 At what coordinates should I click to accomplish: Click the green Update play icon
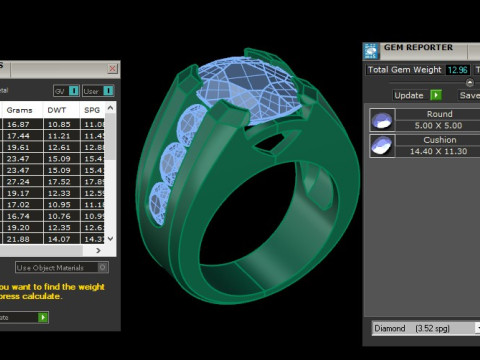click(436, 95)
